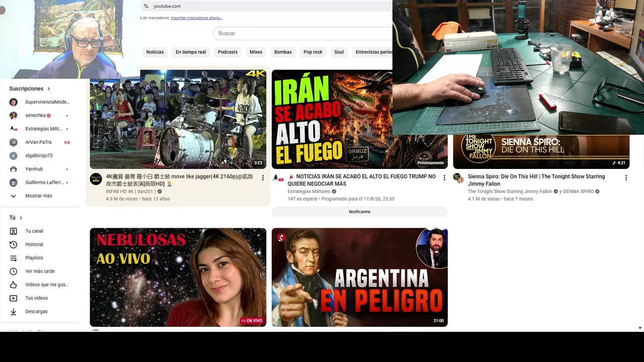Visit the INFINI HD 4K channel name link

tap(131, 192)
